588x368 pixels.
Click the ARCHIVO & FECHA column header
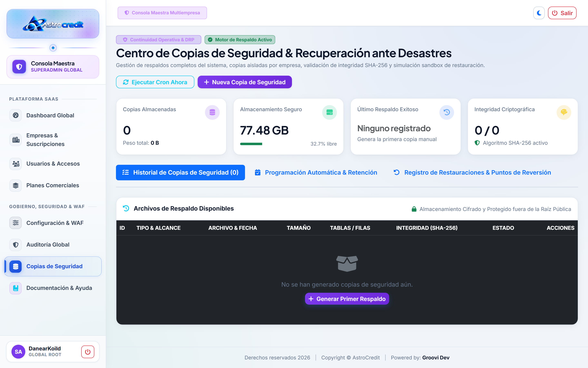[x=233, y=228]
